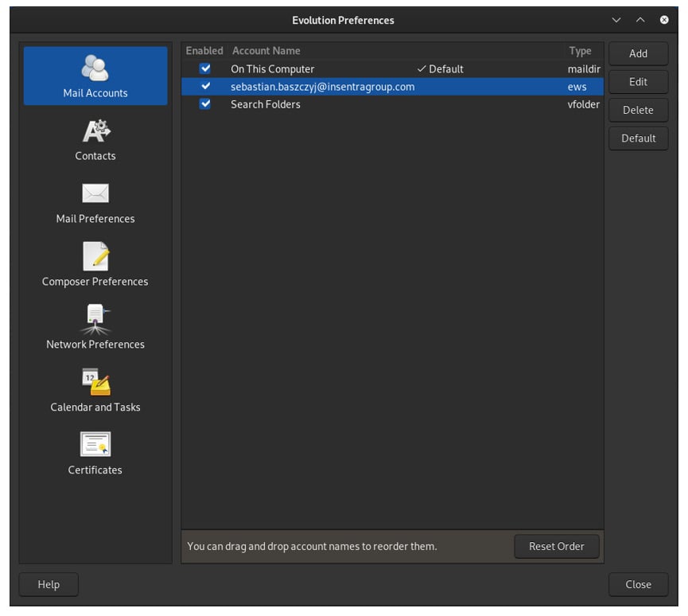Delete the selected mail account
This screenshot has width=688, height=616.
pos(638,110)
